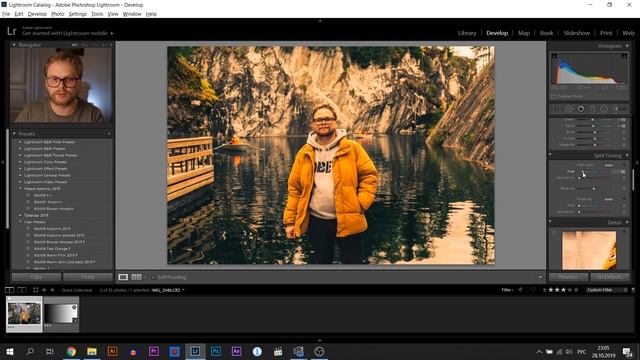
Task: Launch Premiere Pro from the taskbar
Action: [x=154, y=351]
